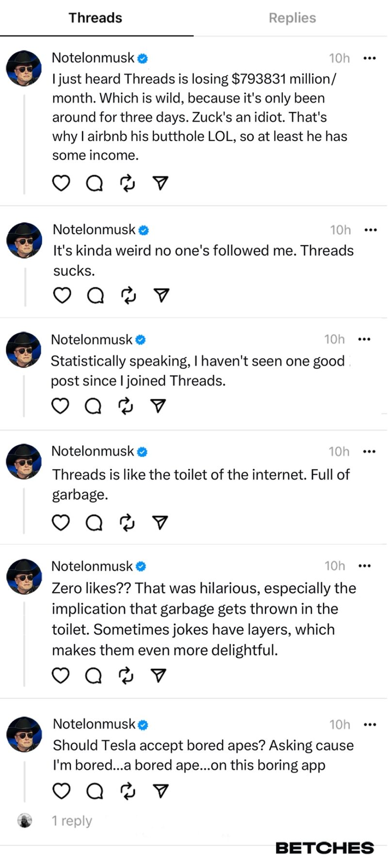The width and height of the screenshot is (388, 868).
Task: Repost the toilet of the internet post
Action: click(x=127, y=523)
